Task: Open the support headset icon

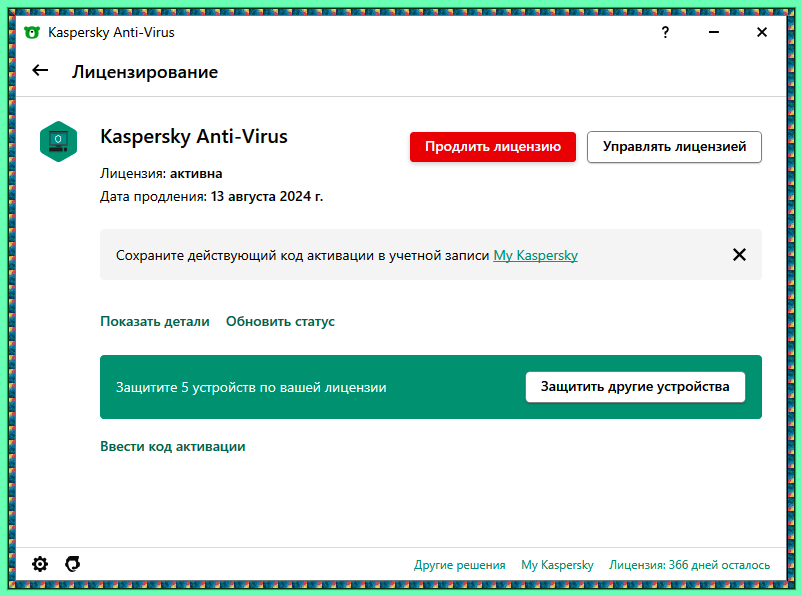Action: [x=73, y=564]
